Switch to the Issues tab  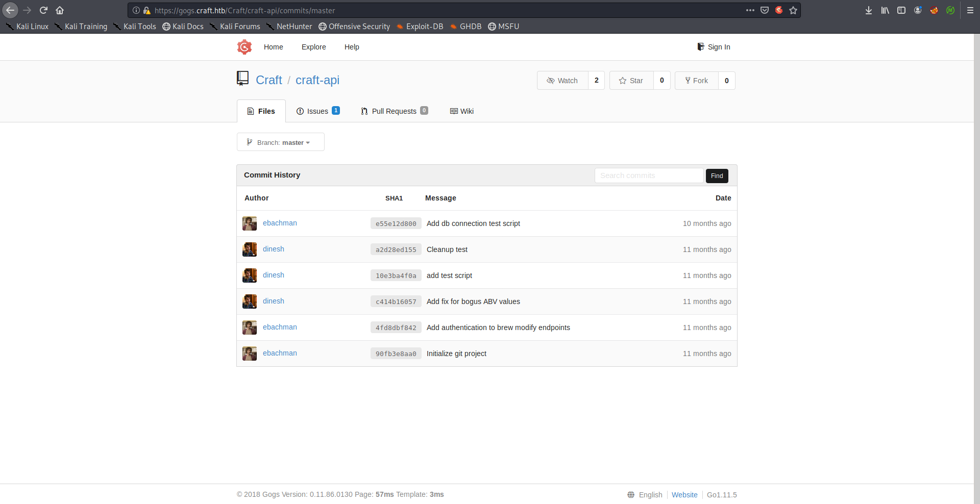coord(317,111)
